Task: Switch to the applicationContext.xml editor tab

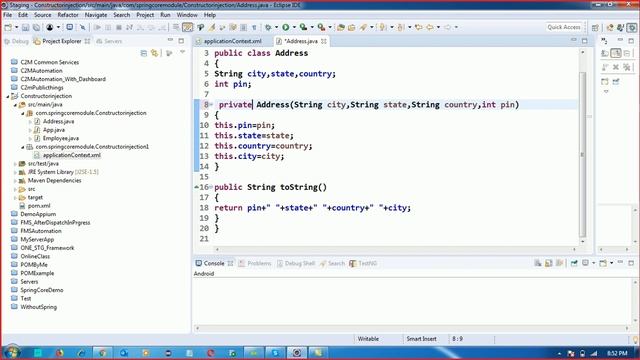Action: click(232, 41)
